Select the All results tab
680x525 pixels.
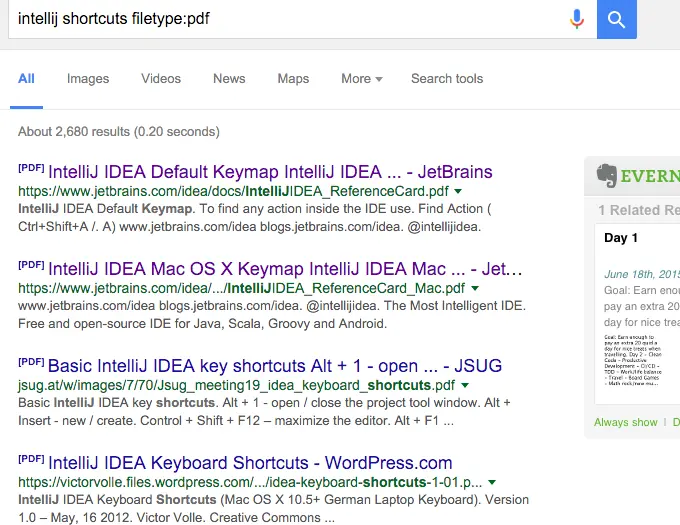26,79
